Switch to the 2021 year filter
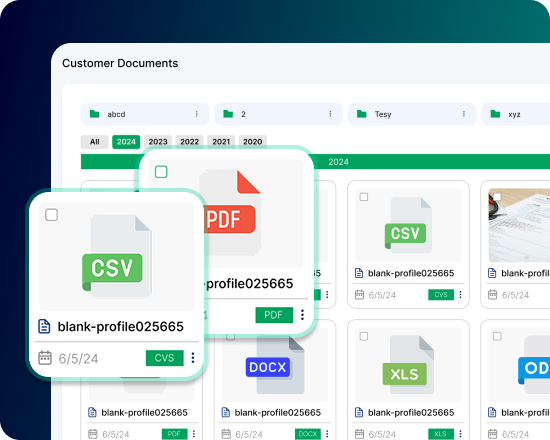The image size is (550, 440). pyautogui.click(x=221, y=142)
